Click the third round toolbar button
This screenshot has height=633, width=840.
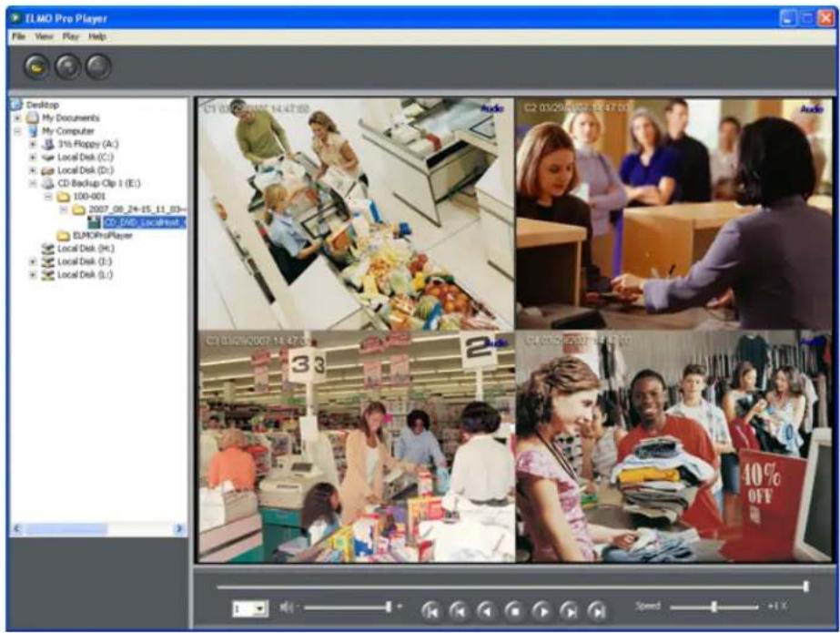[x=98, y=67]
